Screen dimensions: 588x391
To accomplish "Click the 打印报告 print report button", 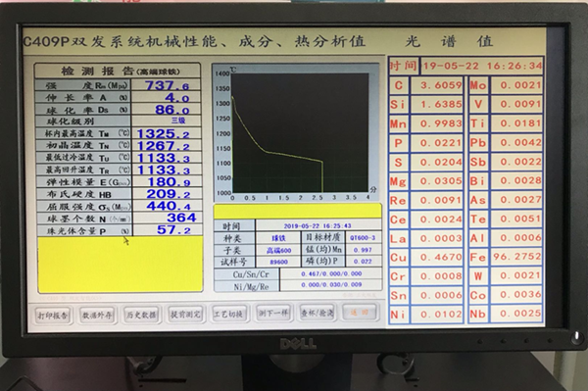I will [53, 315].
